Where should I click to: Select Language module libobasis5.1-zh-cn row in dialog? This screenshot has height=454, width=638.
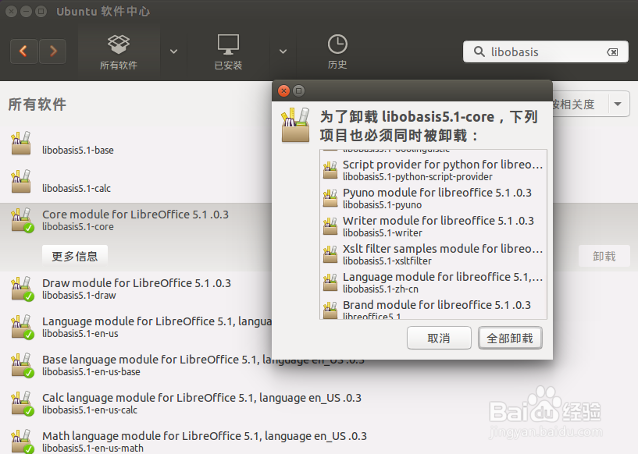tap(433, 283)
